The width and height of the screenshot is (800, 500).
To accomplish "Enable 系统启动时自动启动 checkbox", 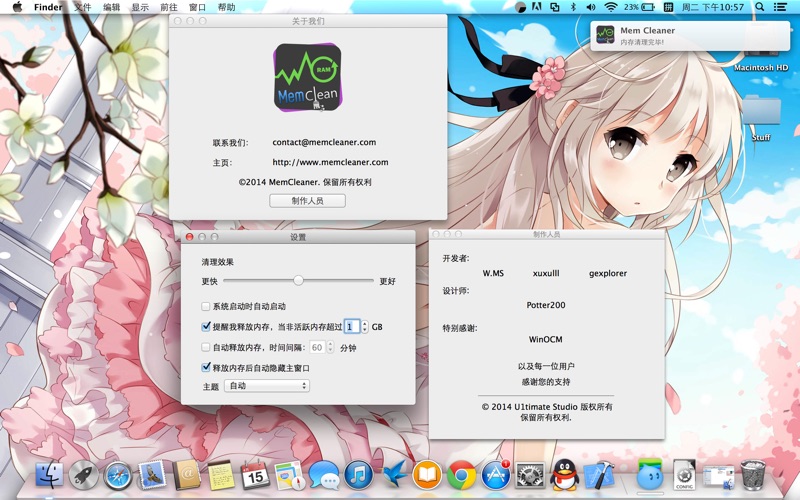I will 206,306.
